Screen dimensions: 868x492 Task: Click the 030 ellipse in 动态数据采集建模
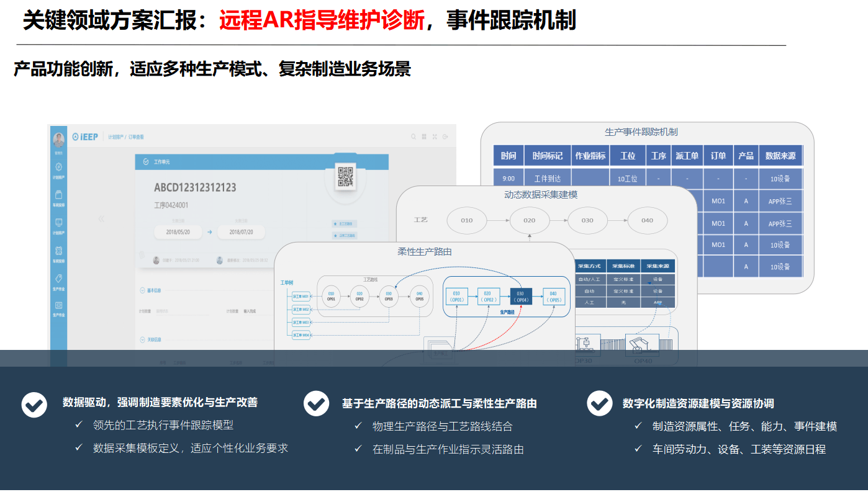(587, 220)
